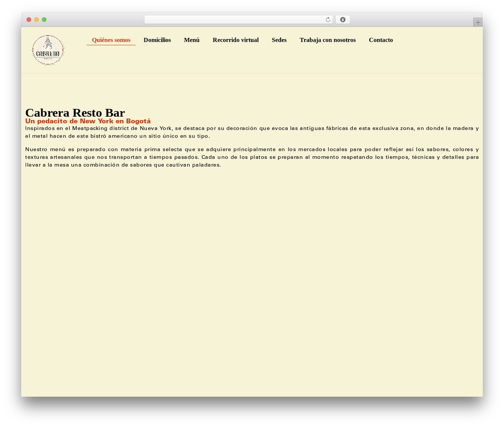Click the paragraph starting with Inspirados en el Meatpacking
The height and width of the screenshot is (427, 504).
252,132
